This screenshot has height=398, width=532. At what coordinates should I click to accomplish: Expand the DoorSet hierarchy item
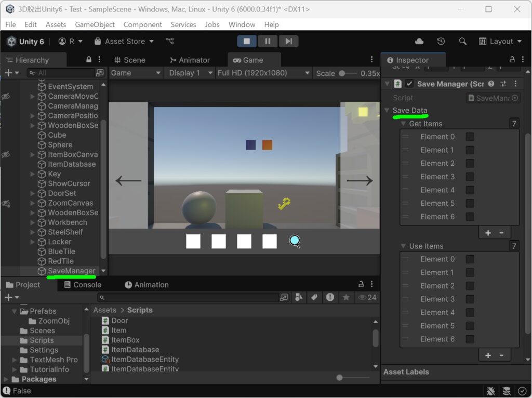(x=33, y=193)
